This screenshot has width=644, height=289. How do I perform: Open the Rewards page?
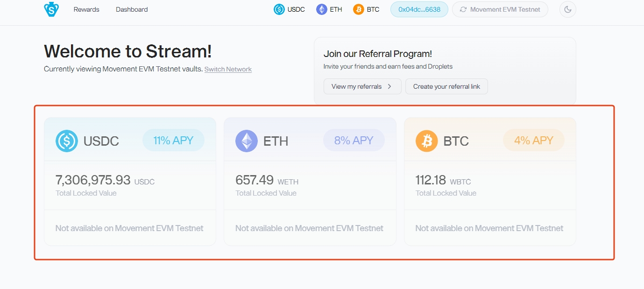tap(86, 9)
